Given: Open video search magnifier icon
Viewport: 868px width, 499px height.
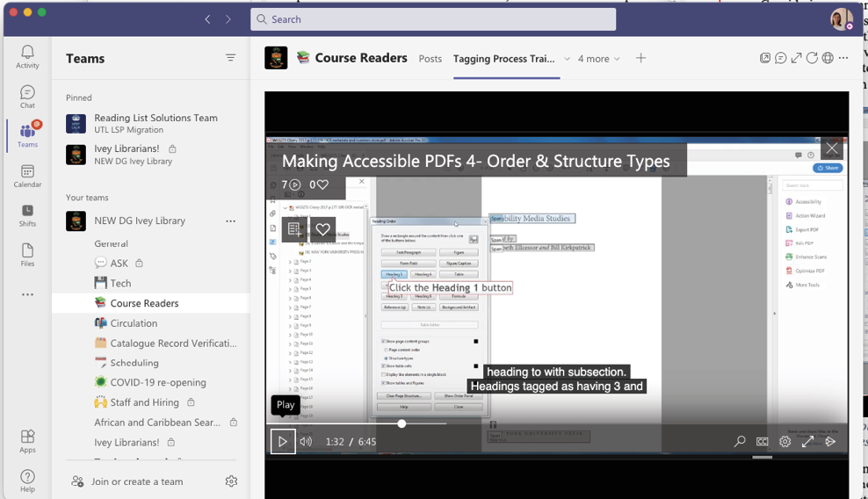Looking at the screenshot, I should click(x=740, y=441).
